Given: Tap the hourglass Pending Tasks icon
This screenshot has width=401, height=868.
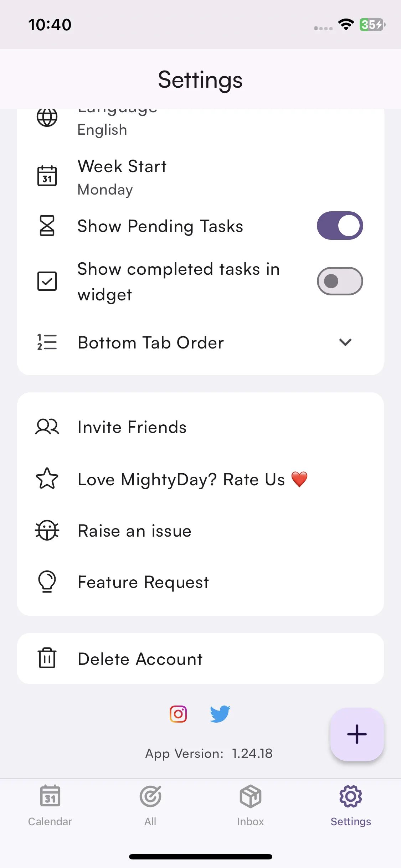Looking at the screenshot, I should click(47, 226).
